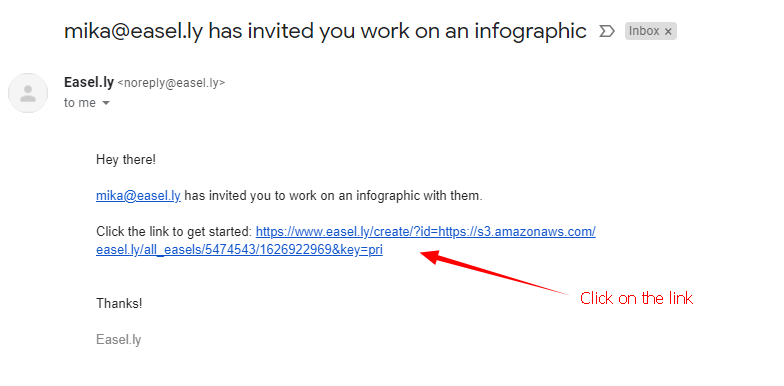Select the noreply@easel.ly sender address
The width and height of the screenshot is (784, 386).
tap(171, 83)
